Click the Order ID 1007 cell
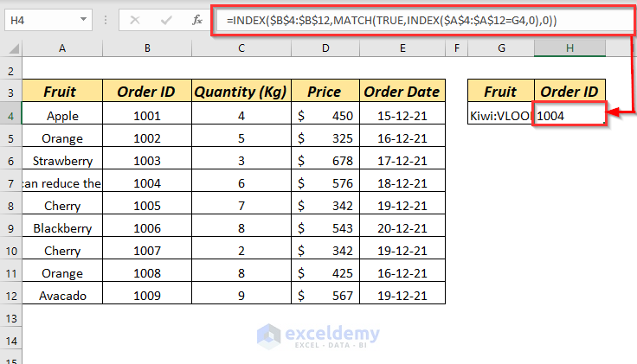 point(148,251)
